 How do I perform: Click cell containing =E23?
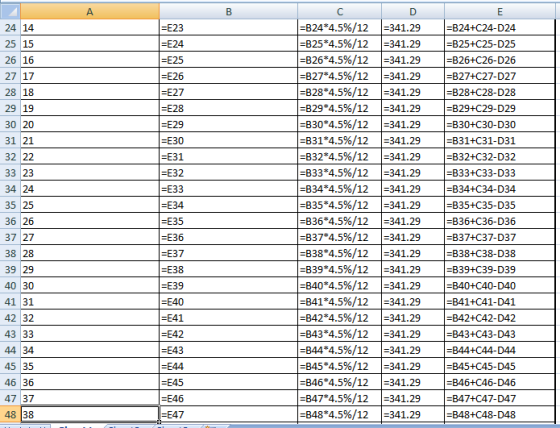coord(229,28)
